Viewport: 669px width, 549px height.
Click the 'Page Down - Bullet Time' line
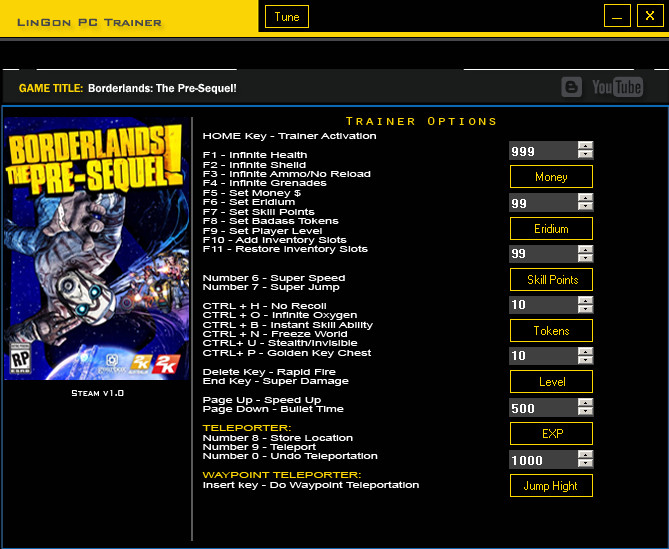coord(273,409)
